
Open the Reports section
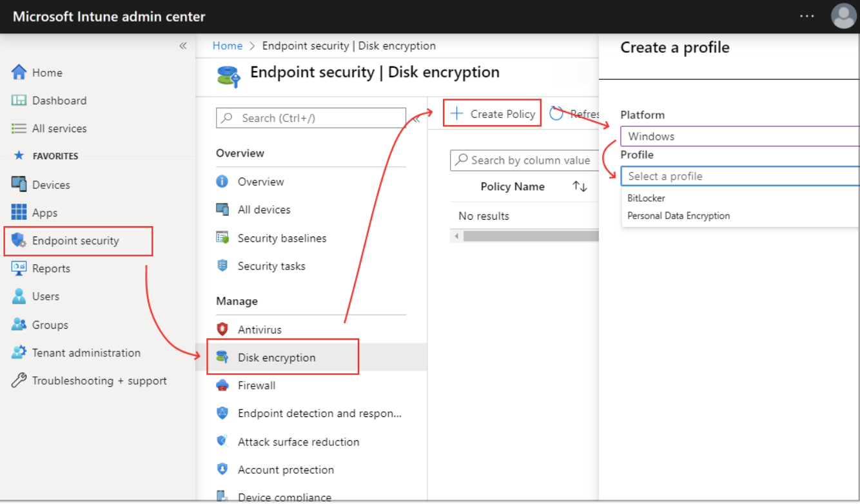pos(52,268)
